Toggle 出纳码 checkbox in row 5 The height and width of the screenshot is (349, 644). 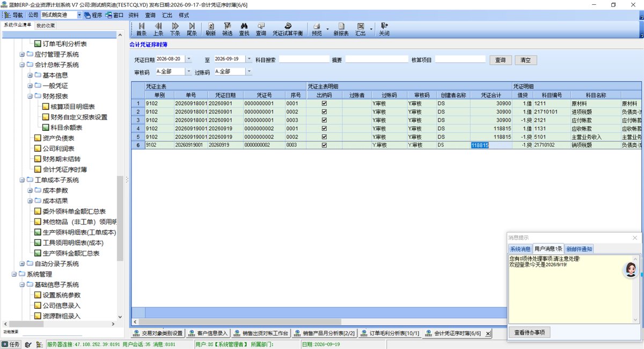click(x=324, y=137)
